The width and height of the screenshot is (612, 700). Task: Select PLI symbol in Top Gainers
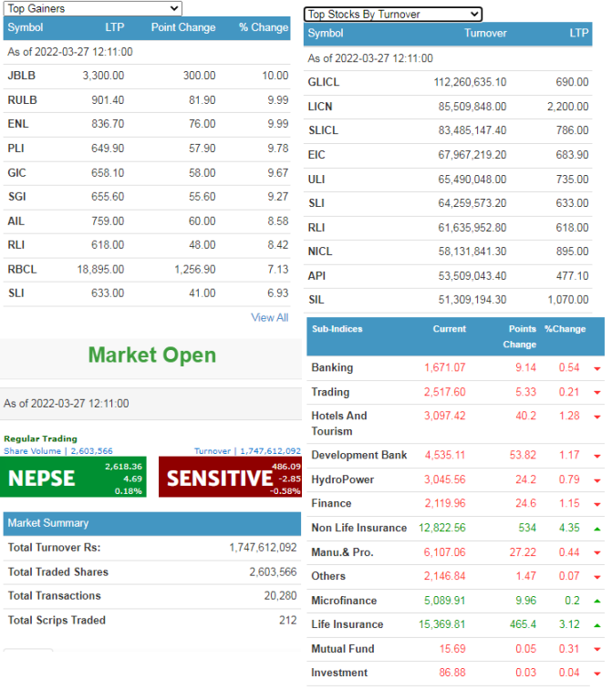16,149
